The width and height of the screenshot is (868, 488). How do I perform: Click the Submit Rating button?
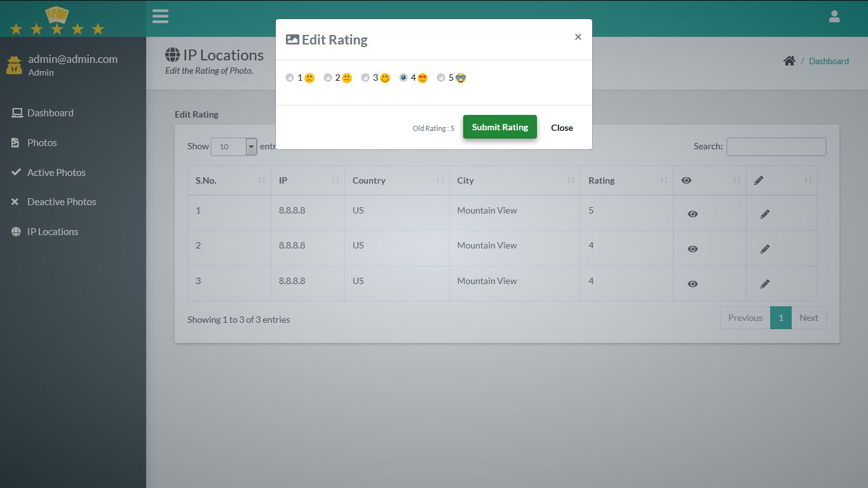point(499,127)
